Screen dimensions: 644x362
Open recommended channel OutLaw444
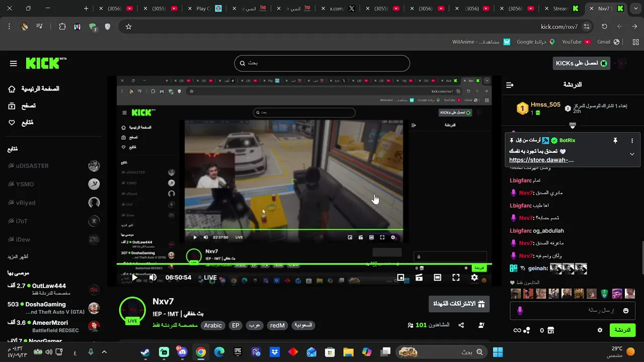tap(53, 289)
